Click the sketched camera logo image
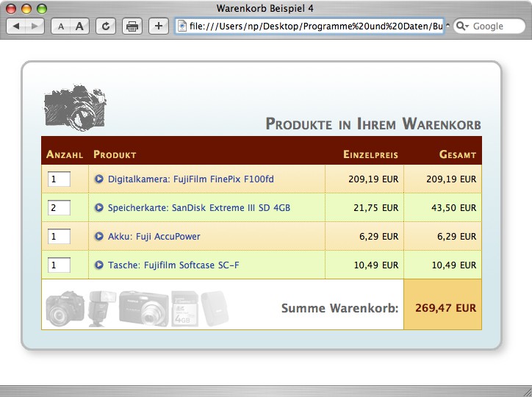The height and width of the screenshot is (397, 532). (x=75, y=107)
